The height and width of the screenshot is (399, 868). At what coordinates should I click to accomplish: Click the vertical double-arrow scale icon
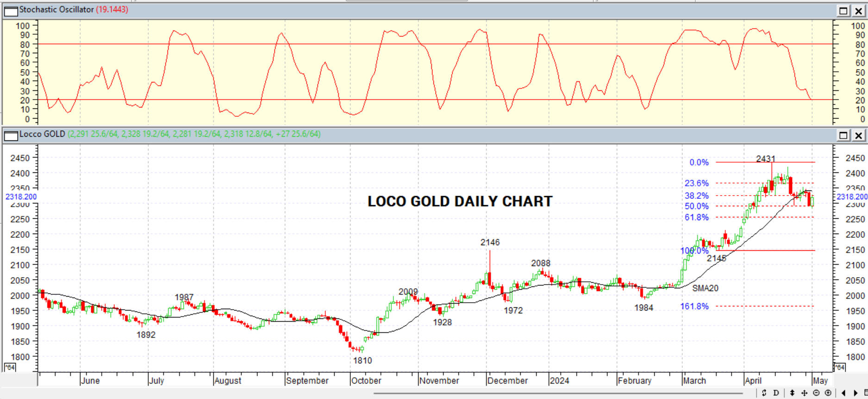[792, 393]
